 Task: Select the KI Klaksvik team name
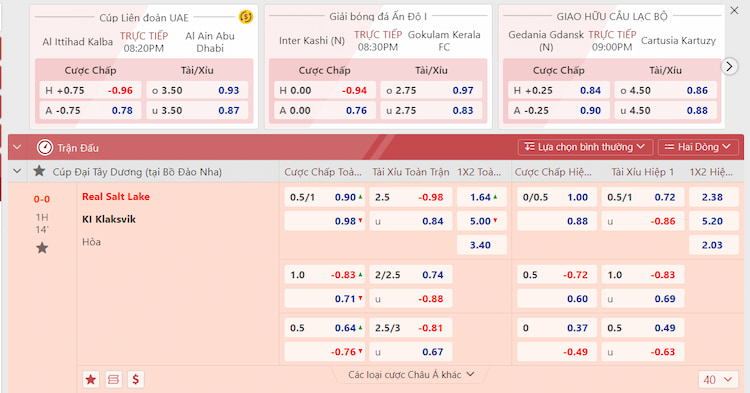(109, 219)
